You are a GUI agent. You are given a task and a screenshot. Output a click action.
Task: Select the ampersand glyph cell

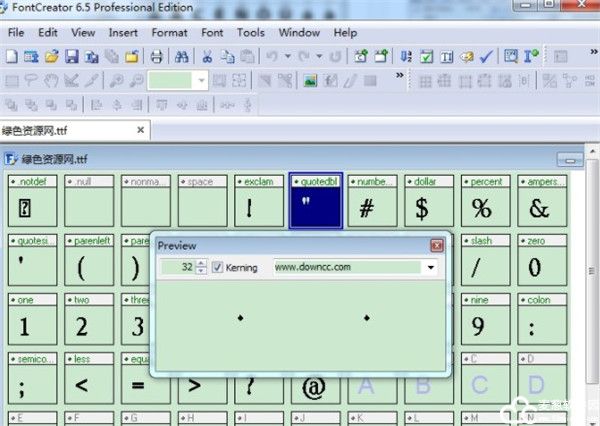[x=542, y=201]
